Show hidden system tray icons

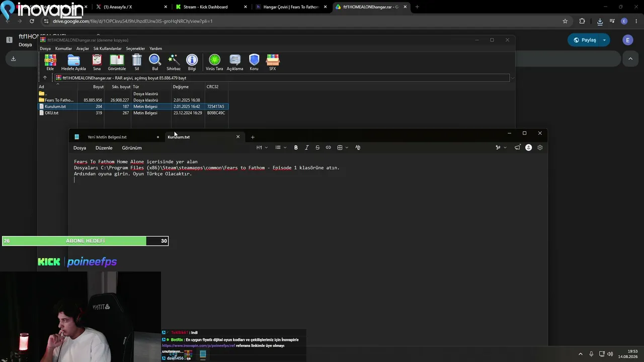coord(580,354)
